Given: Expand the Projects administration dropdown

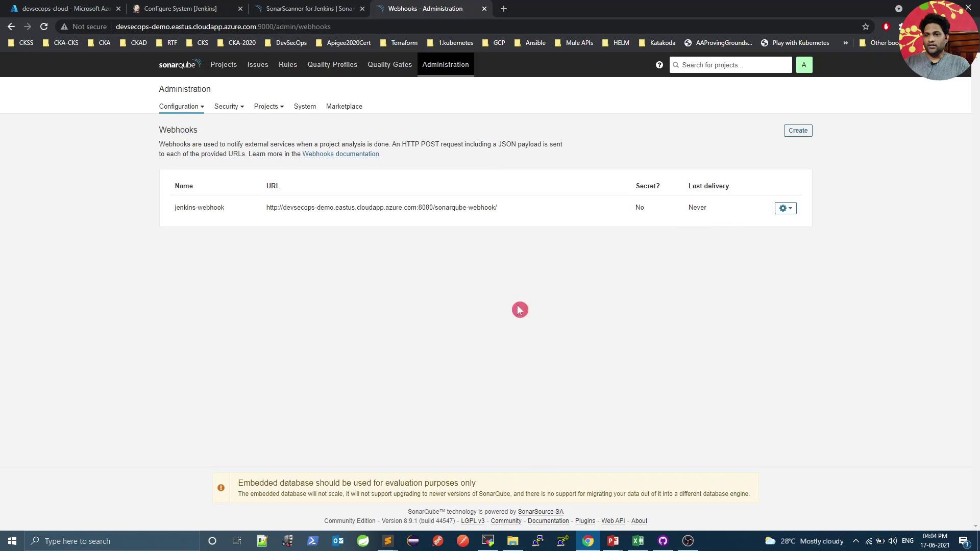Looking at the screenshot, I should [x=268, y=106].
